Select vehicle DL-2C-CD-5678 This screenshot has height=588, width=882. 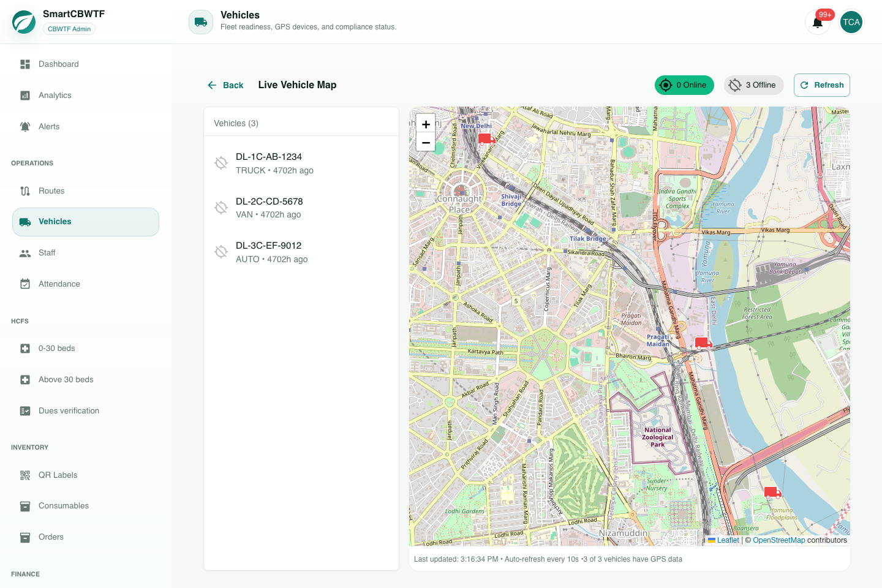[301, 208]
